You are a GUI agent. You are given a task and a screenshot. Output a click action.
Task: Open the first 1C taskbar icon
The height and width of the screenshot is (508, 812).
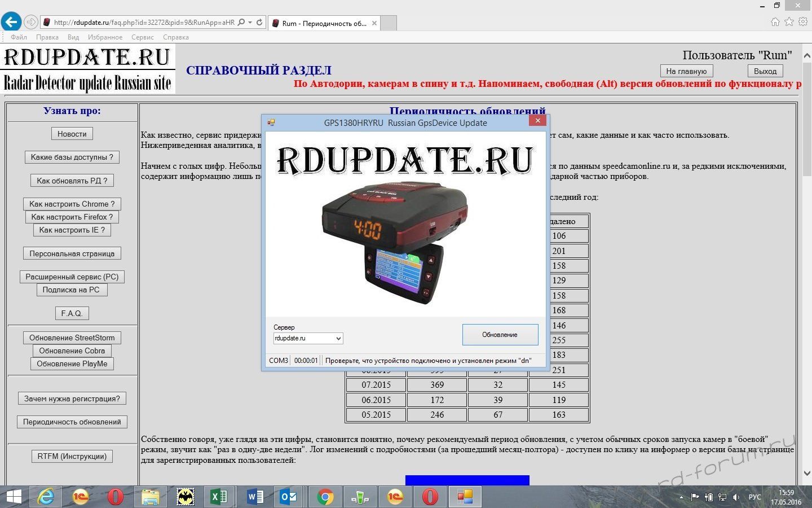click(81, 497)
